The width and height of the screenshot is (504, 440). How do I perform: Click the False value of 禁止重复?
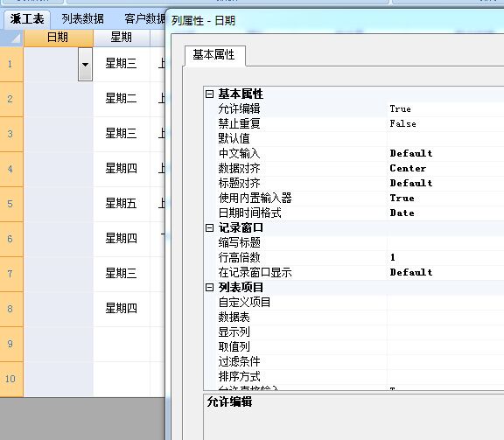pyautogui.click(x=402, y=123)
